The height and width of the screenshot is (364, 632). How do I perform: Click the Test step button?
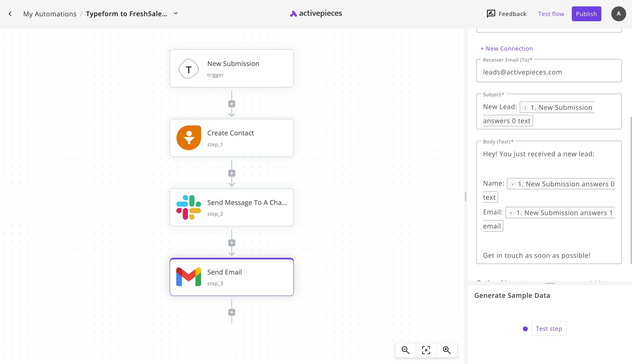549,328
